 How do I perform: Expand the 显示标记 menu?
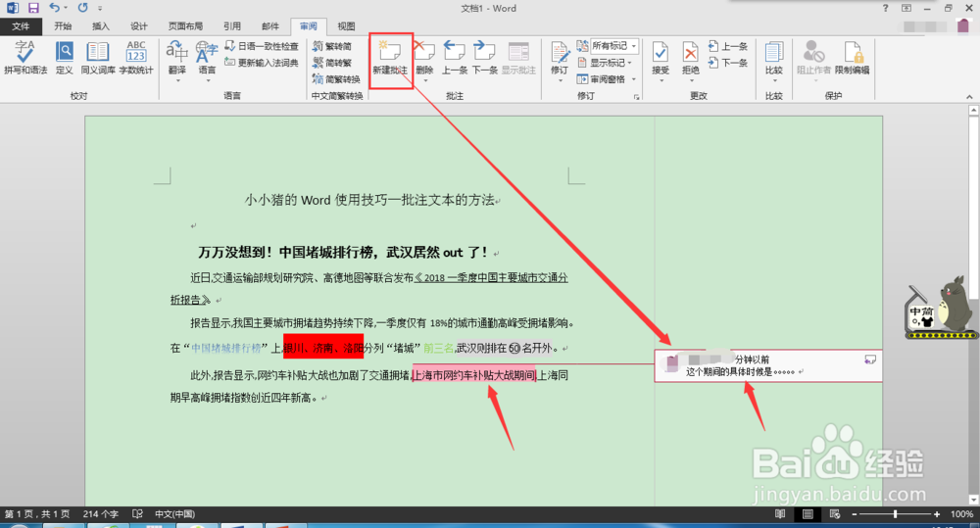[605, 63]
